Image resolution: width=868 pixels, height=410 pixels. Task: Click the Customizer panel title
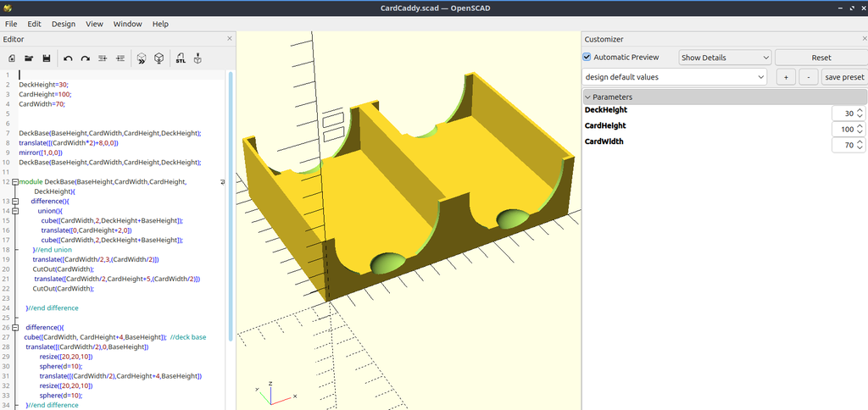[604, 39]
